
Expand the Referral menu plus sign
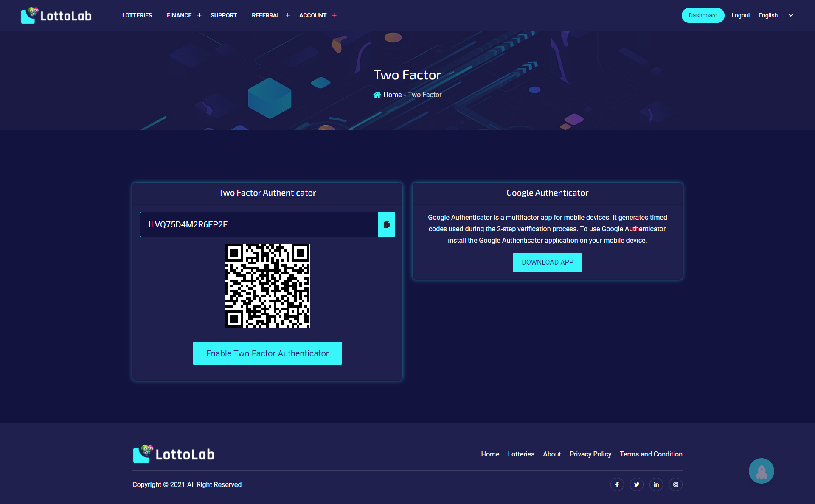(288, 15)
